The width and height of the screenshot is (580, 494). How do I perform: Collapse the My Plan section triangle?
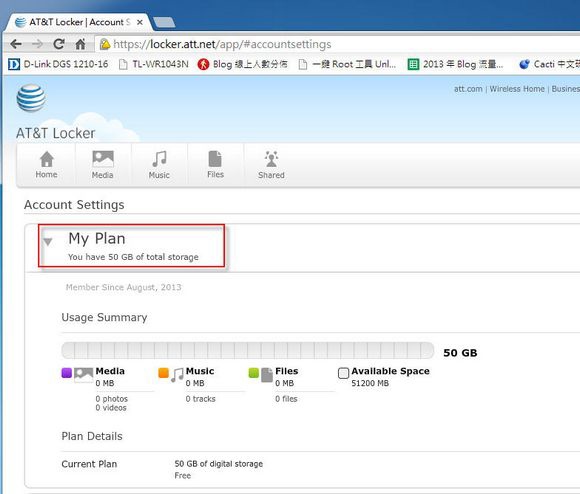pos(48,242)
